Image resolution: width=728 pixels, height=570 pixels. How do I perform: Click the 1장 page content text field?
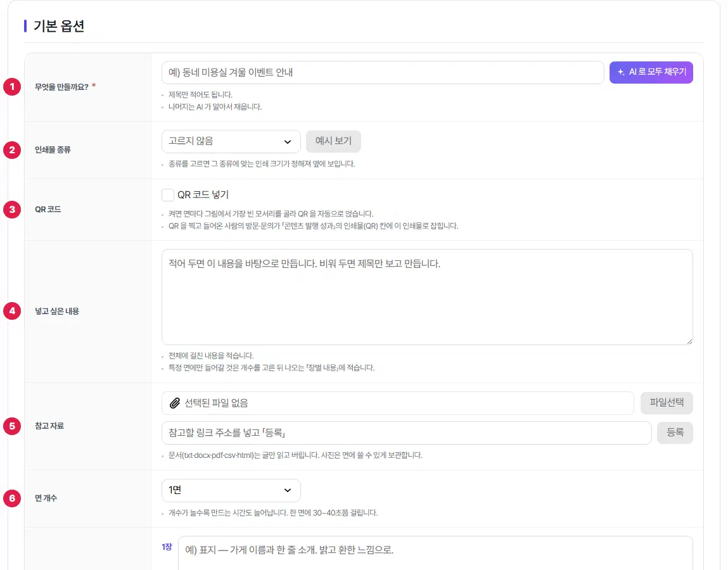[x=435, y=552]
